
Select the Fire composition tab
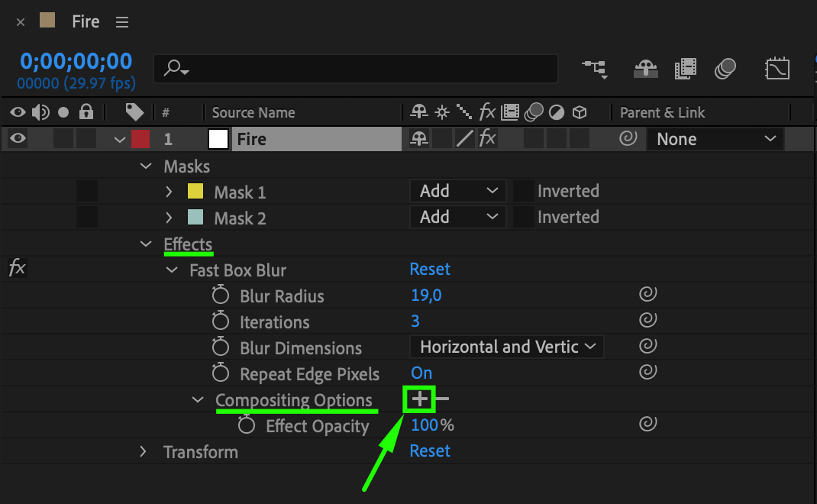pos(86,21)
